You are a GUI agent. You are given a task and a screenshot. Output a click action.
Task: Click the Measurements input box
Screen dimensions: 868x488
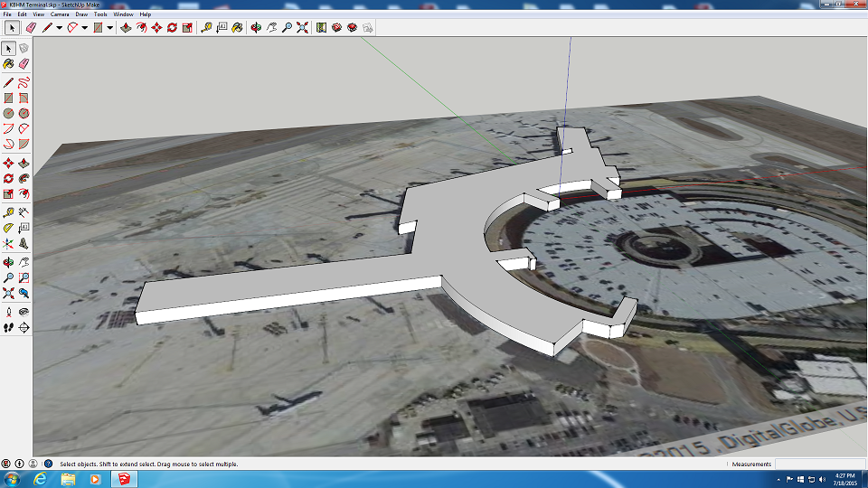pos(820,465)
